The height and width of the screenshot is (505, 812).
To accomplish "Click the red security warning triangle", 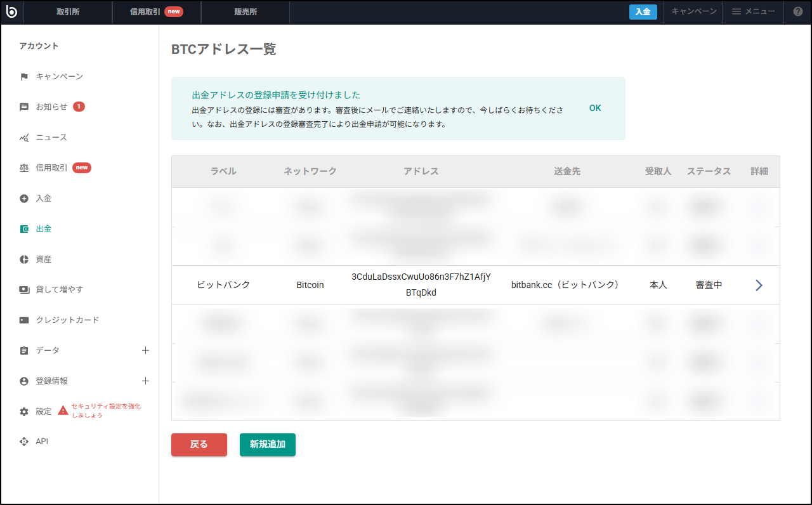I will [63, 410].
